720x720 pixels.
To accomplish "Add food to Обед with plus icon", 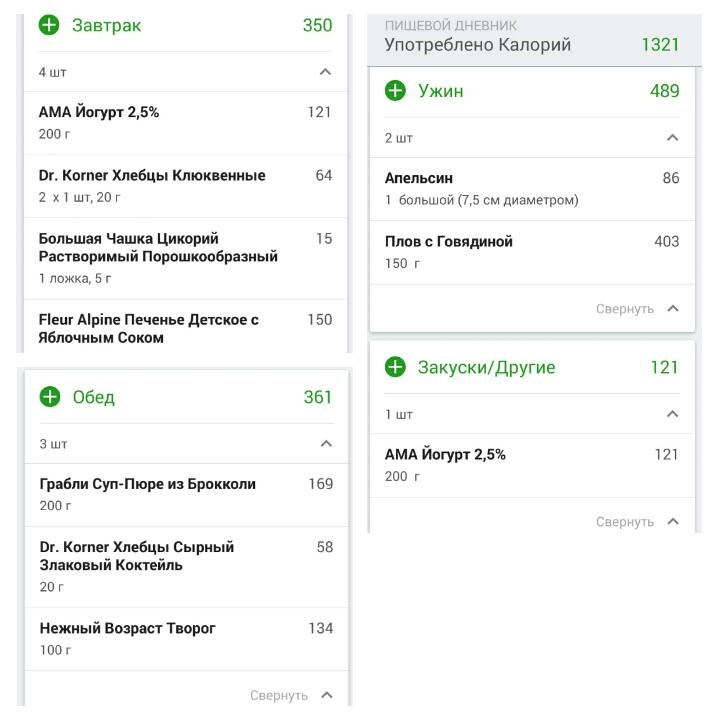I will pos(50,397).
